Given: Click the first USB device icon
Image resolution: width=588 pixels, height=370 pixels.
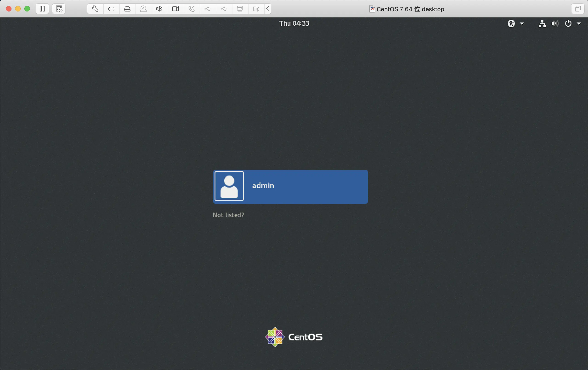Looking at the screenshot, I should click(208, 9).
